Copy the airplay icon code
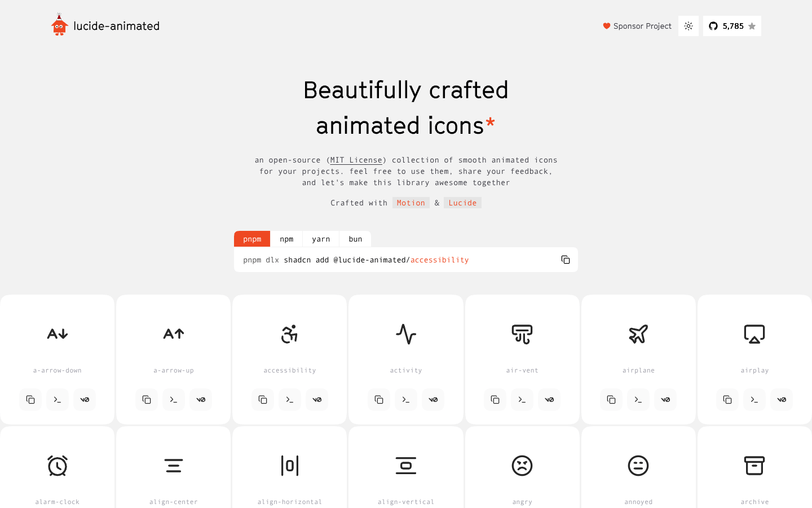The image size is (812, 508). click(727, 400)
